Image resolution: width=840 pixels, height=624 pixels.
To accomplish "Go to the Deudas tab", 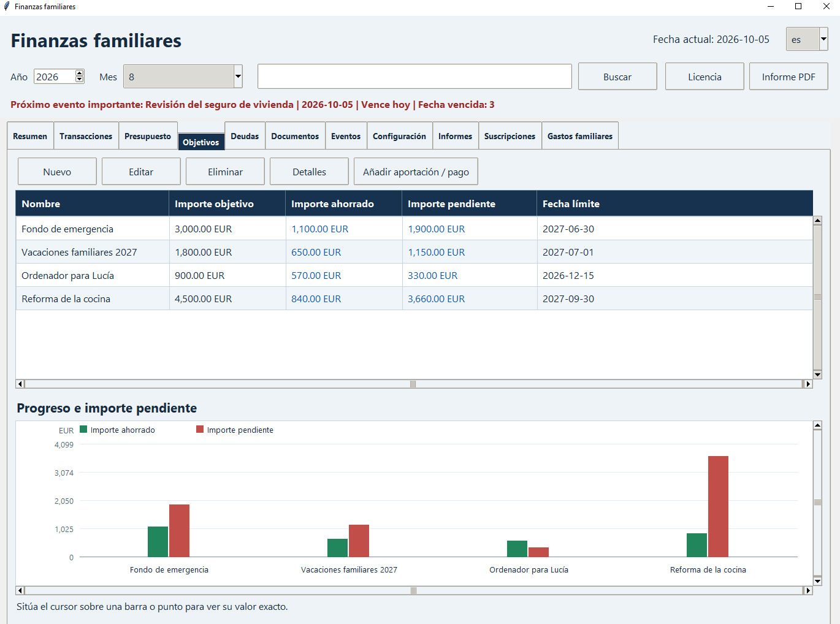I will pos(245,136).
